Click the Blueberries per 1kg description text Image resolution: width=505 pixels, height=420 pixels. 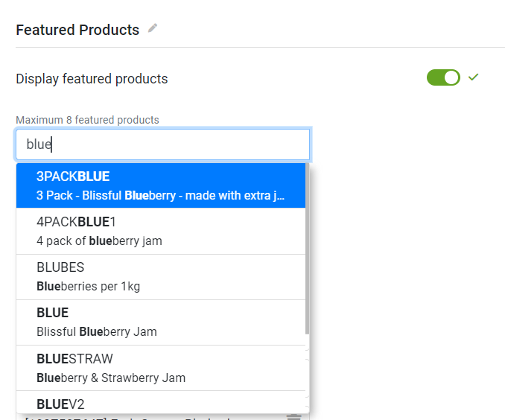(x=88, y=287)
